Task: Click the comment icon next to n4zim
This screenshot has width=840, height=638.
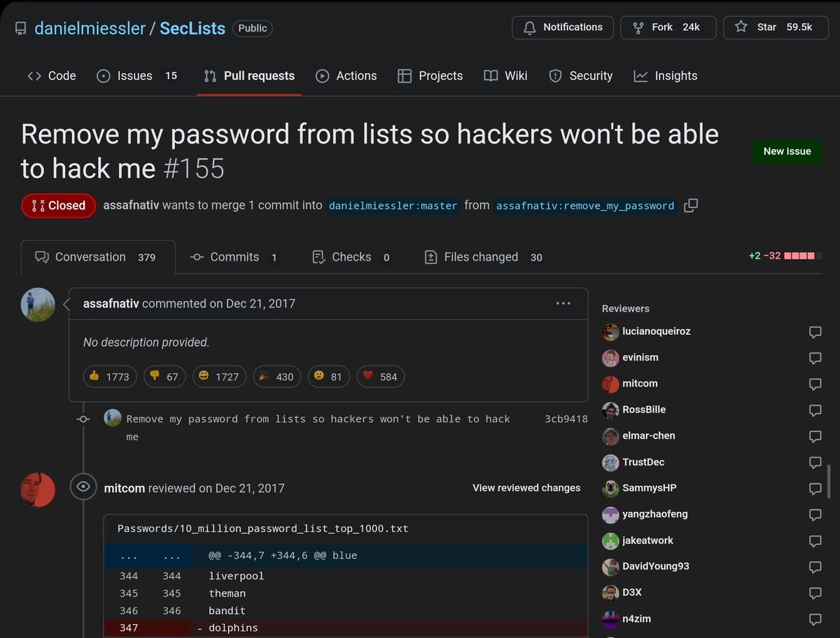Action: point(815,620)
